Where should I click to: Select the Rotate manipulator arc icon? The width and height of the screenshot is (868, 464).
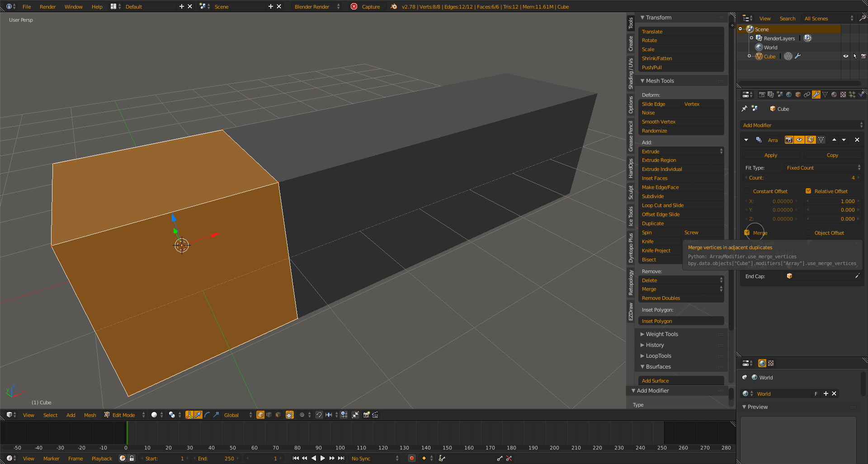[207, 415]
